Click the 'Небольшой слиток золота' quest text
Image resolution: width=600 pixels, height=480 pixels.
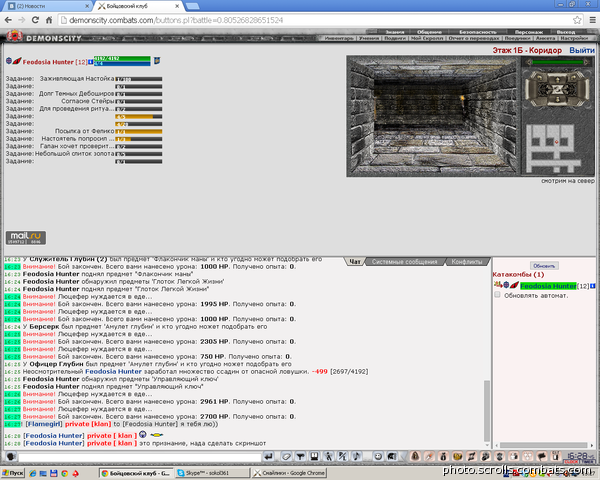click(x=75, y=153)
